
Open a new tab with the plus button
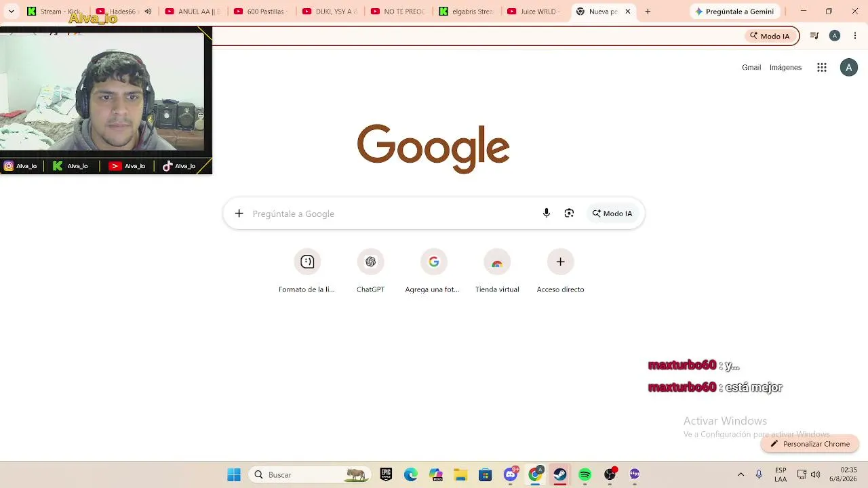click(648, 12)
